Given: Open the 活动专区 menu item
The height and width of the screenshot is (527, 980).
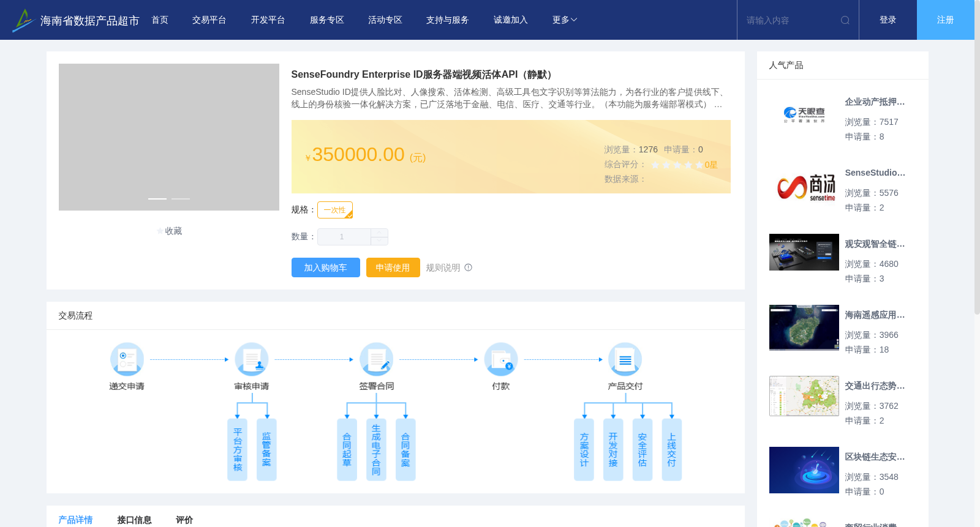Looking at the screenshot, I should [385, 20].
